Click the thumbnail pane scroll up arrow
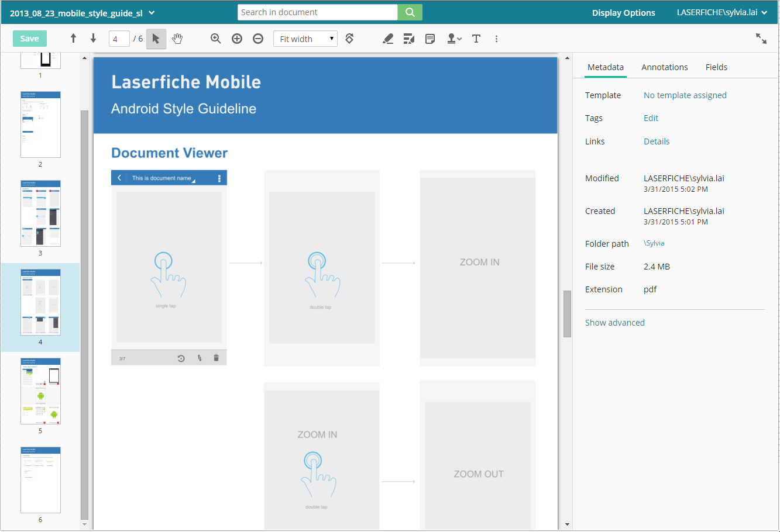 point(84,58)
